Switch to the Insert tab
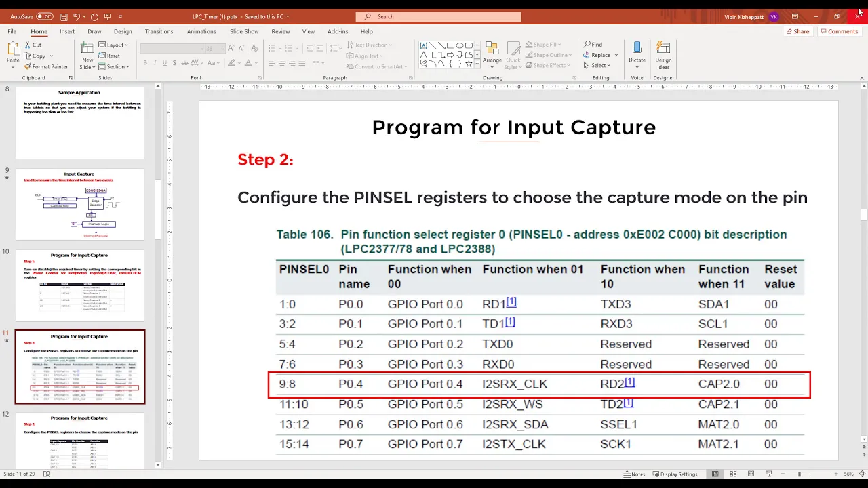This screenshot has height=488, width=868. 67,31
